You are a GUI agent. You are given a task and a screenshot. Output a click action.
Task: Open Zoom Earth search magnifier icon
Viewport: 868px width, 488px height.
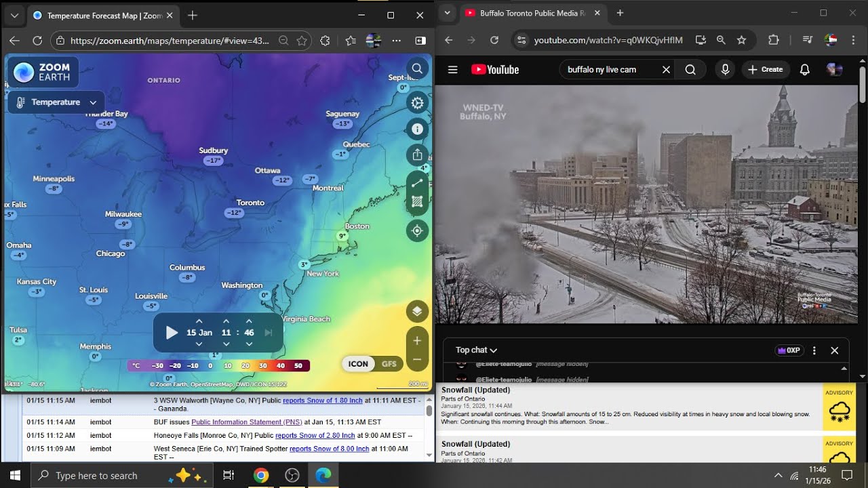coord(417,68)
